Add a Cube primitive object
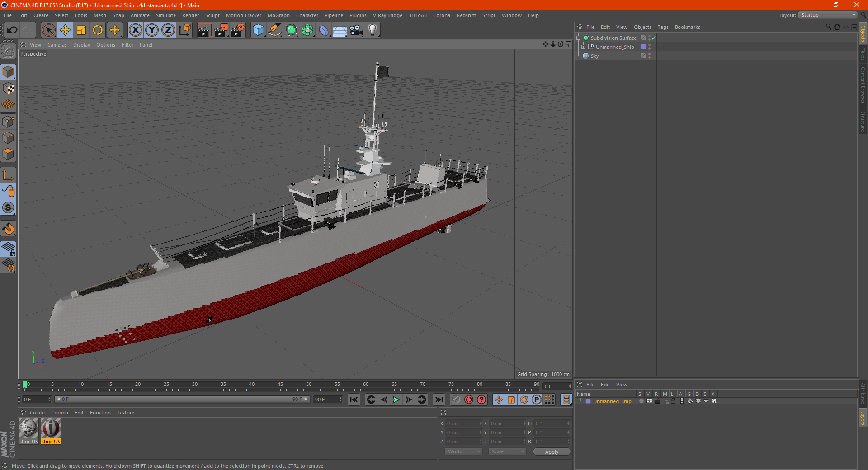 coord(258,30)
